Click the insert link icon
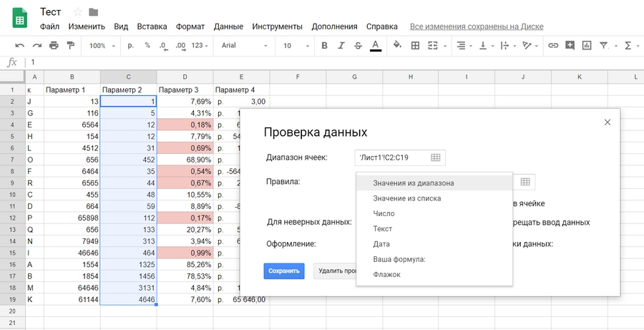The height and width of the screenshot is (330, 644). tap(553, 46)
